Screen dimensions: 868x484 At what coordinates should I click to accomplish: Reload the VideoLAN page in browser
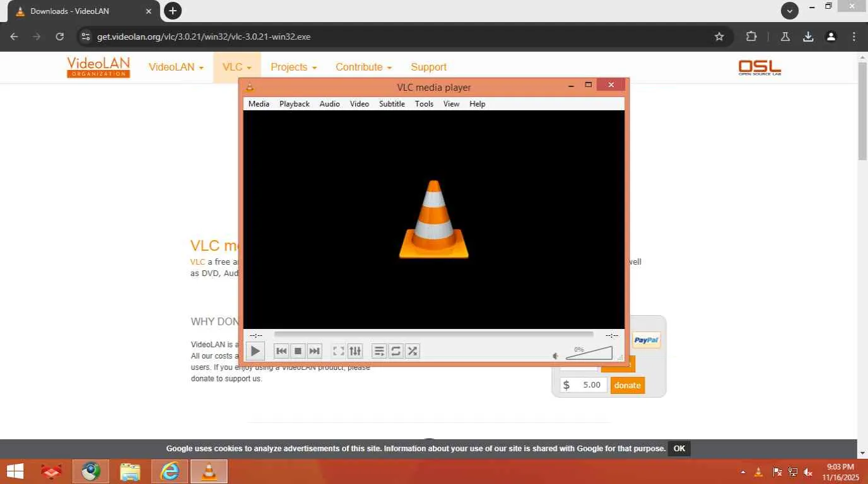(60, 37)
